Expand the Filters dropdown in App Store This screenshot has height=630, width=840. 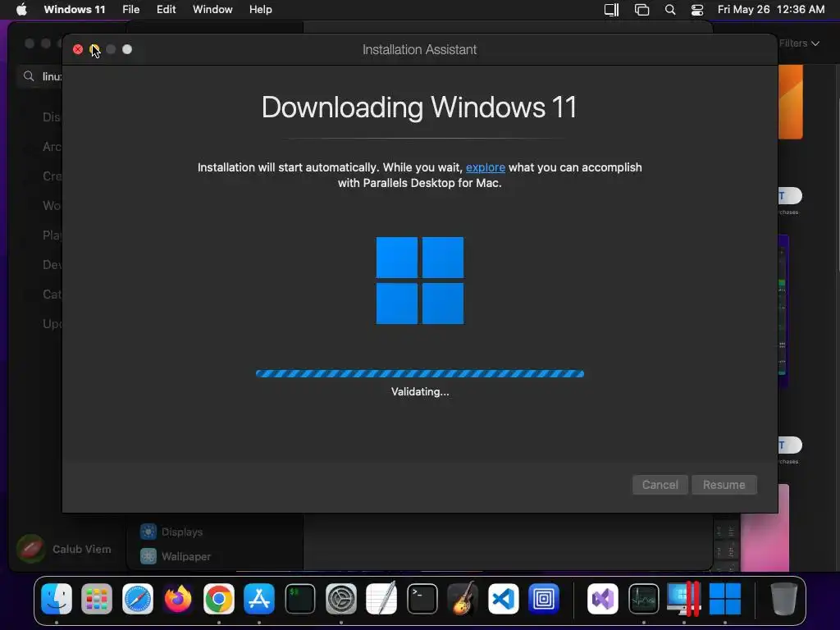[799, 43]
